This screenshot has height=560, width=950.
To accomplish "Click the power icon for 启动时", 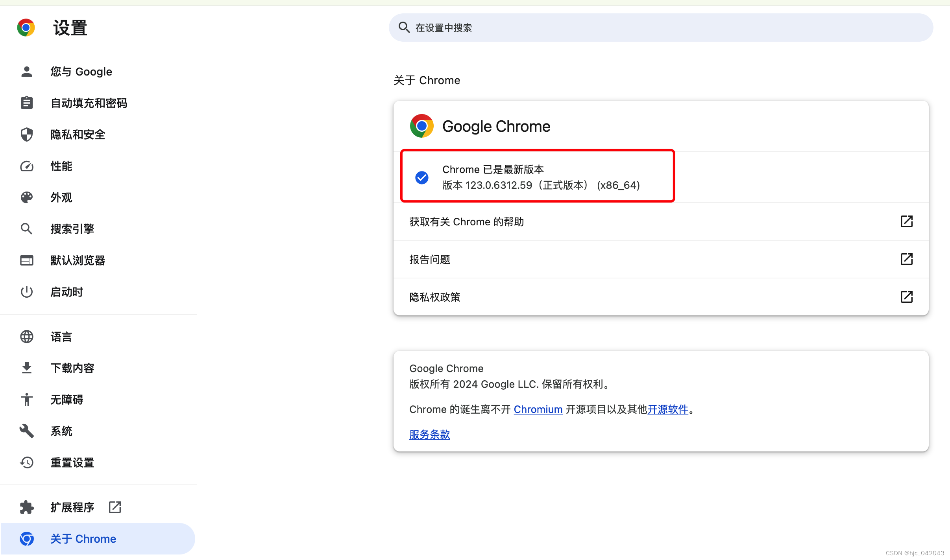I will coord(26,292).
